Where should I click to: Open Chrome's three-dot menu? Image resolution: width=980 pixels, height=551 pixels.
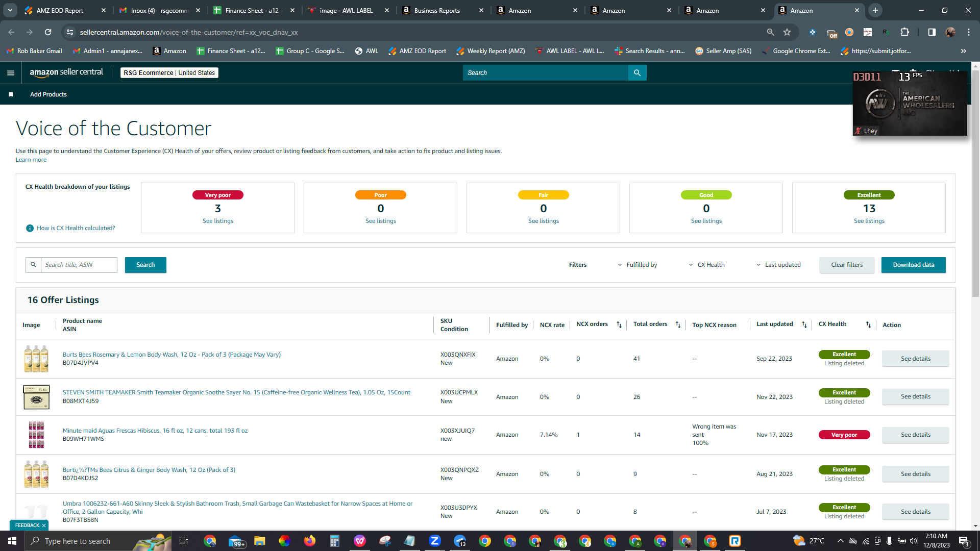(969, 32)
